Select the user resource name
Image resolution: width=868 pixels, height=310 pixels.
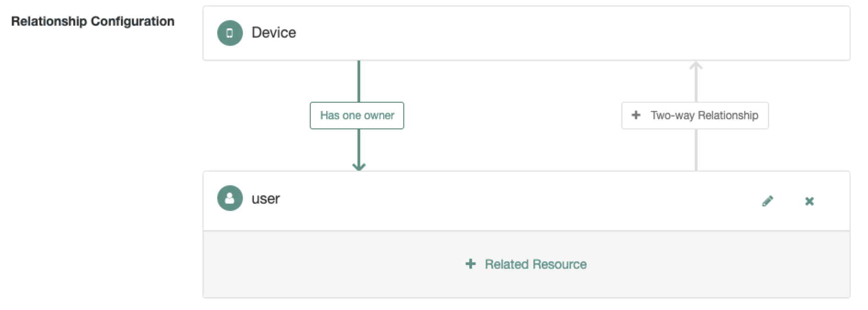pyautogui.click(x=266, y=199)
